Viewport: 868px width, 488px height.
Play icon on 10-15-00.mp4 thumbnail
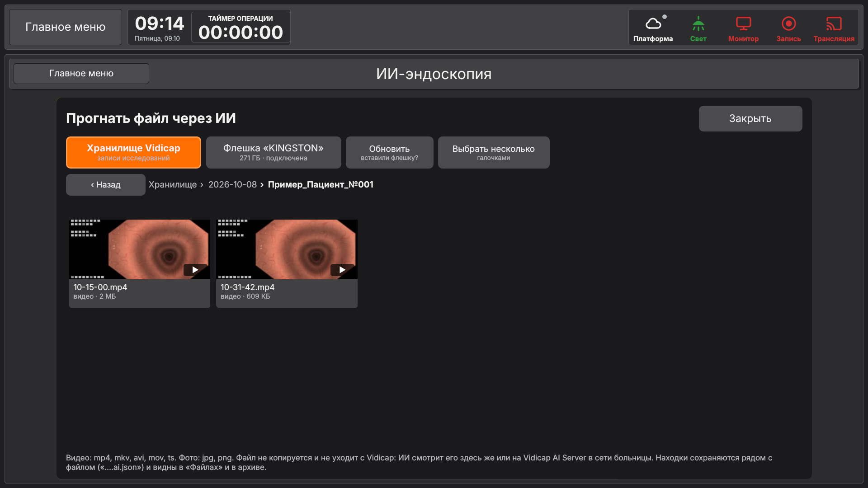[x=195, y=270]
